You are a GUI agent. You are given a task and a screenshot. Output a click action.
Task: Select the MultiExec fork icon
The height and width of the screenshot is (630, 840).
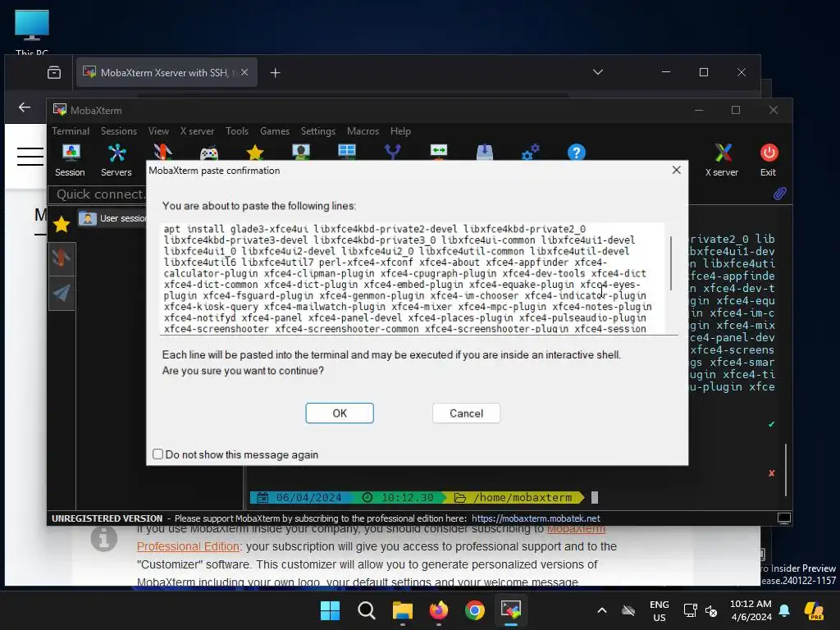[x=393, y=152]
